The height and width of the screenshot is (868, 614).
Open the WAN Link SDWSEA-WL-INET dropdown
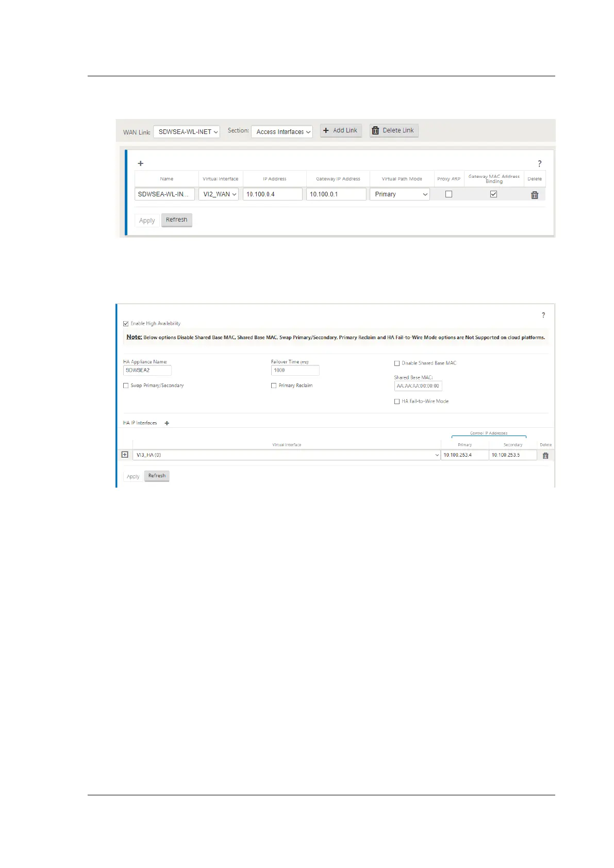pos(187,132)
